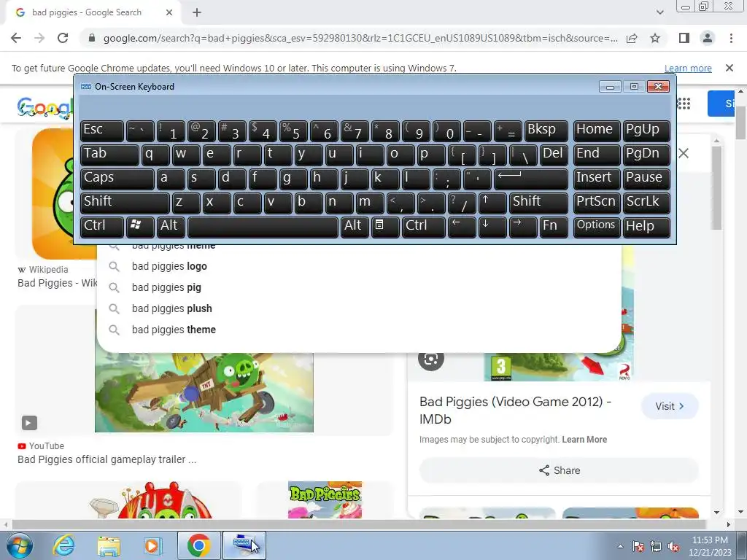
Task: Click the Del key
Action: 554,155
